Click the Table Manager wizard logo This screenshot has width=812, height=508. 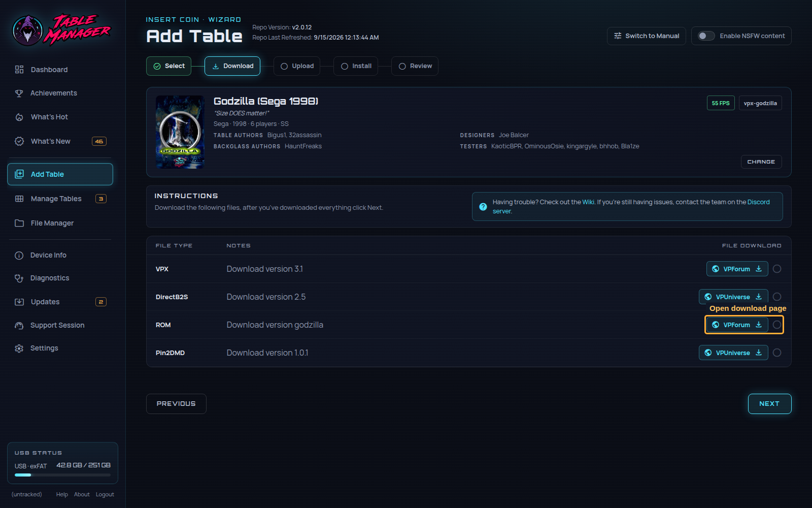point(61,30)
